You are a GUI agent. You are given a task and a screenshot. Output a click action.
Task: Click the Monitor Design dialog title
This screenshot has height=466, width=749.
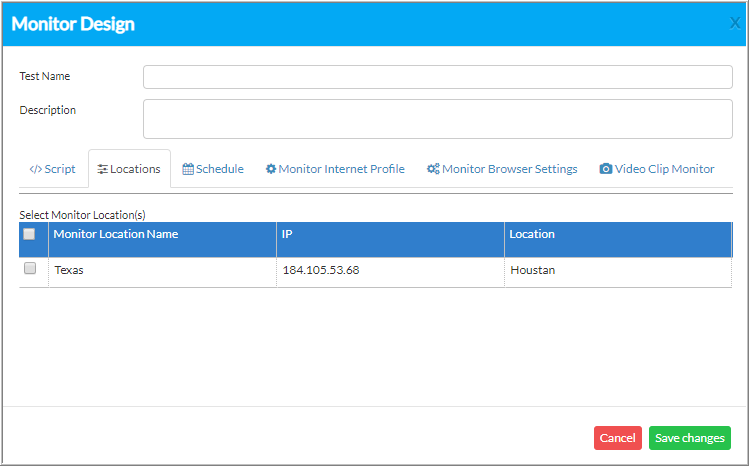(73, 24)
